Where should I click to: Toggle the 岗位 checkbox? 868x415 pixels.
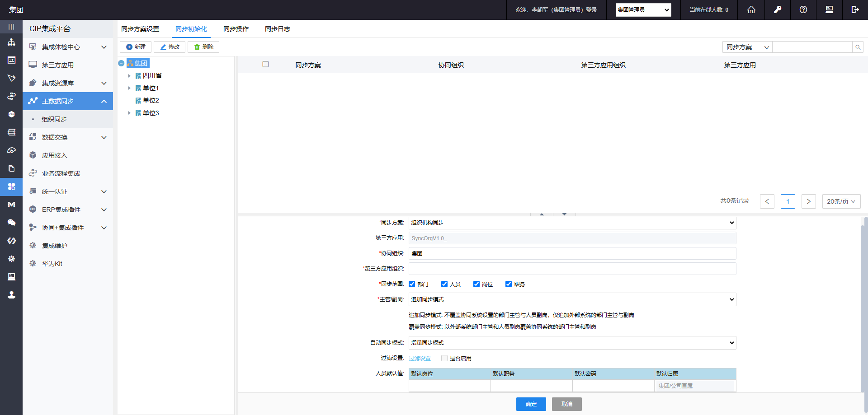coord(476,284)
